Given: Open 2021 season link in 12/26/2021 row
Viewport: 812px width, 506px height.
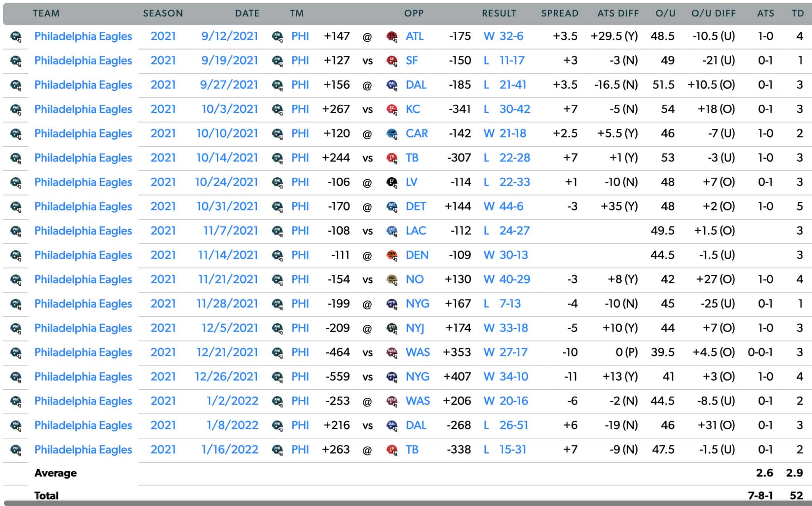Looking at the screenshot, I should 163,376.
